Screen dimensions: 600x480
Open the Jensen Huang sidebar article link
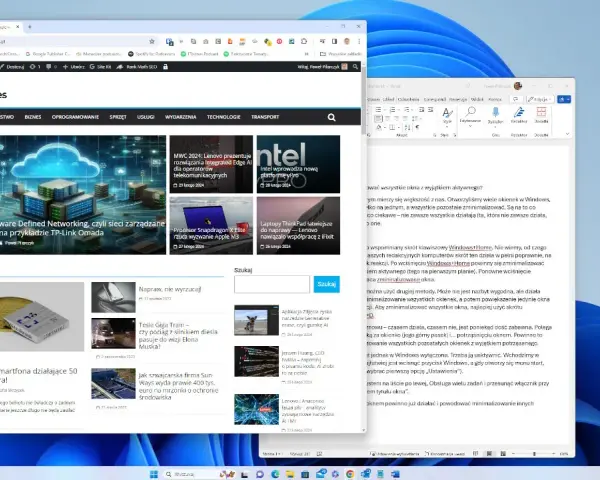(x=308, y=363)
